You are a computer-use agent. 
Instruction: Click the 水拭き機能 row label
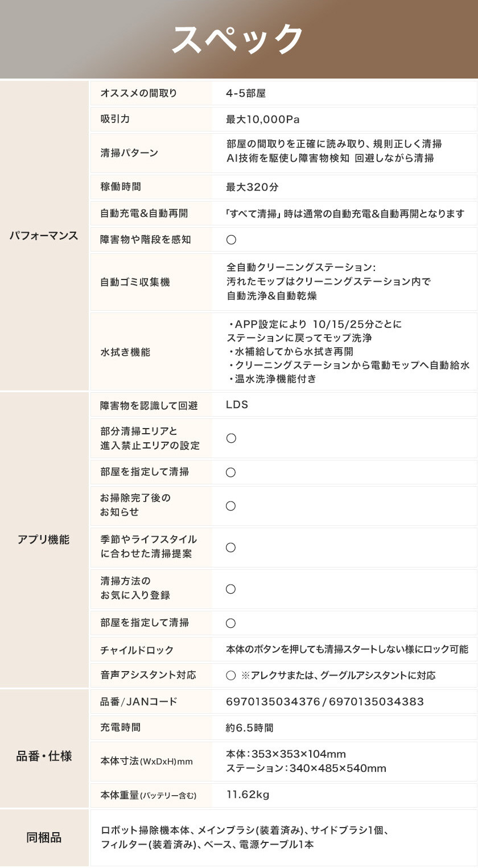(x=125, y=352)
